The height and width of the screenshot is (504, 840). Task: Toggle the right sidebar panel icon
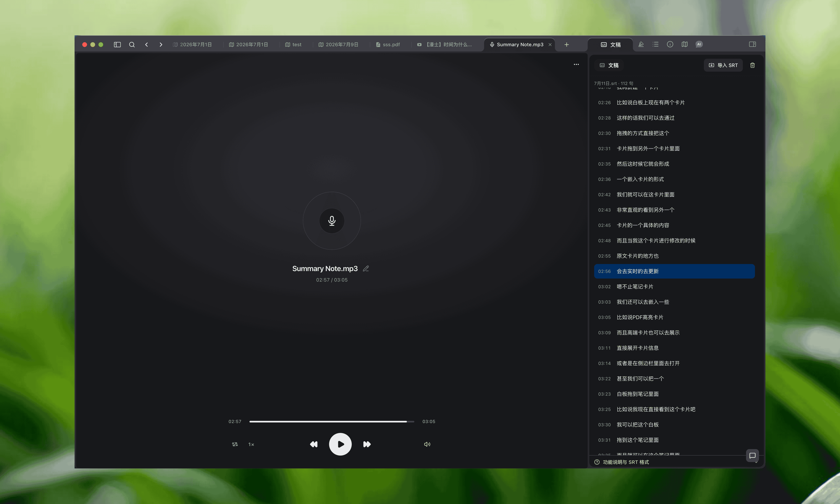753,44
